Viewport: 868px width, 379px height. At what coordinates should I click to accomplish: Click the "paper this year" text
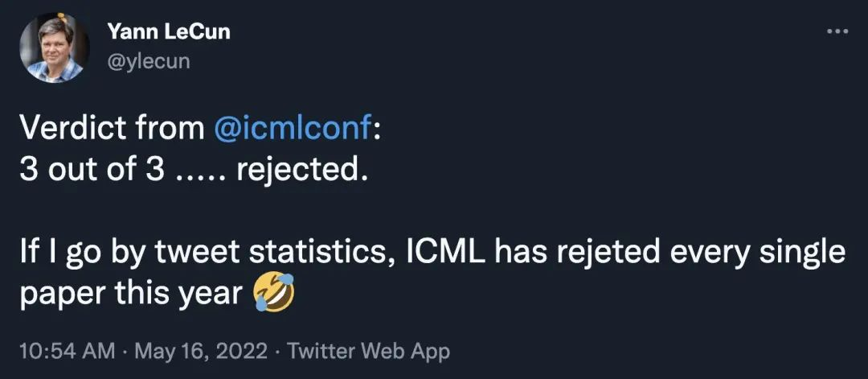[x=131, y=294]
